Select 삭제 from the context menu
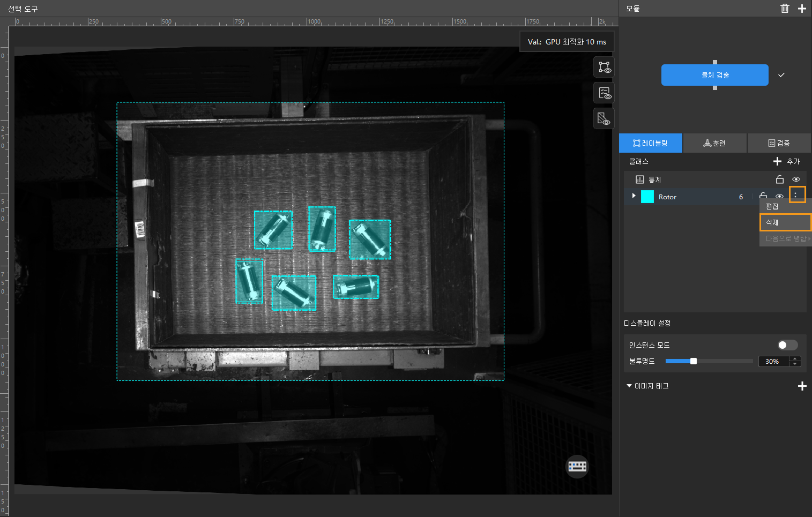This screenshot has width=812, height=517. [785, 222]
